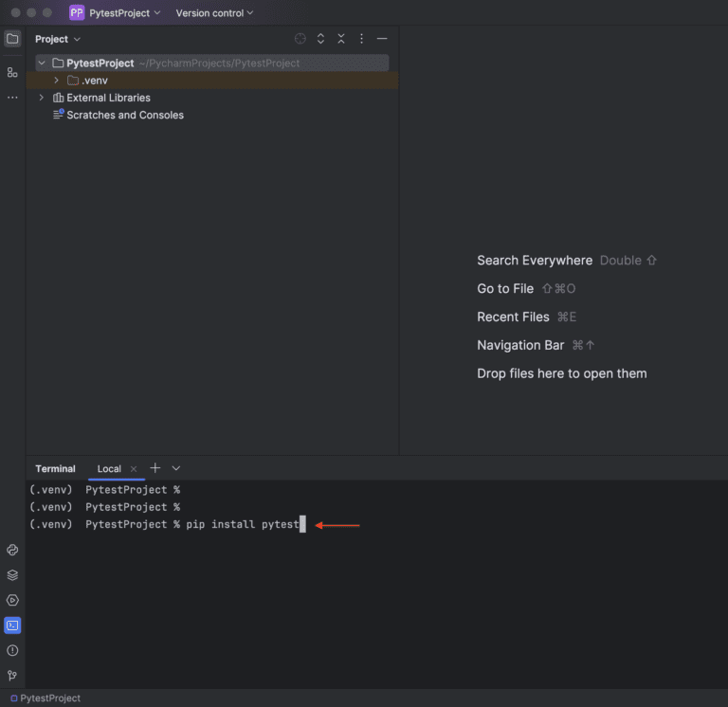Select the Local terminal tab
728x707 pixels.
[x=109, y=469]
